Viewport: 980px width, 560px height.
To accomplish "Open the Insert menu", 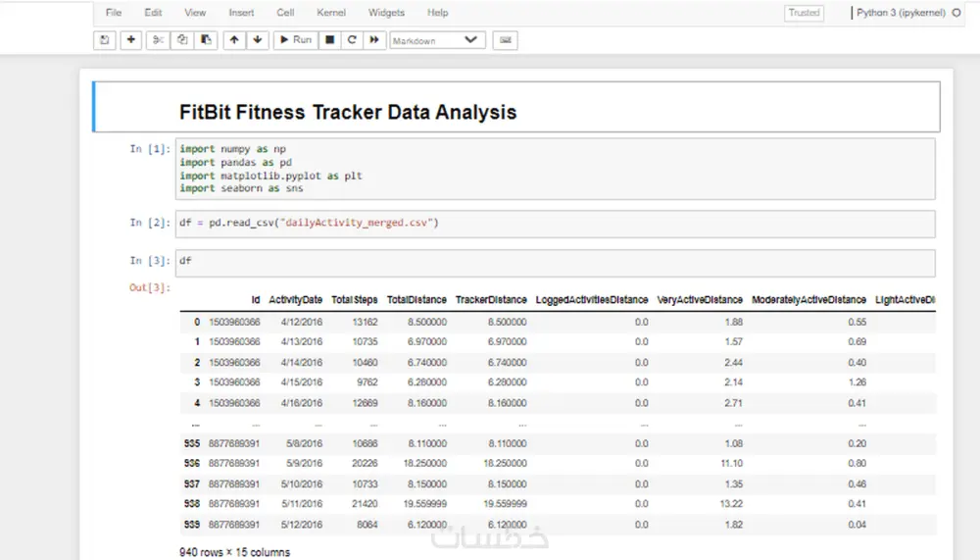I will pyautogui.click(x=241, y=13).
